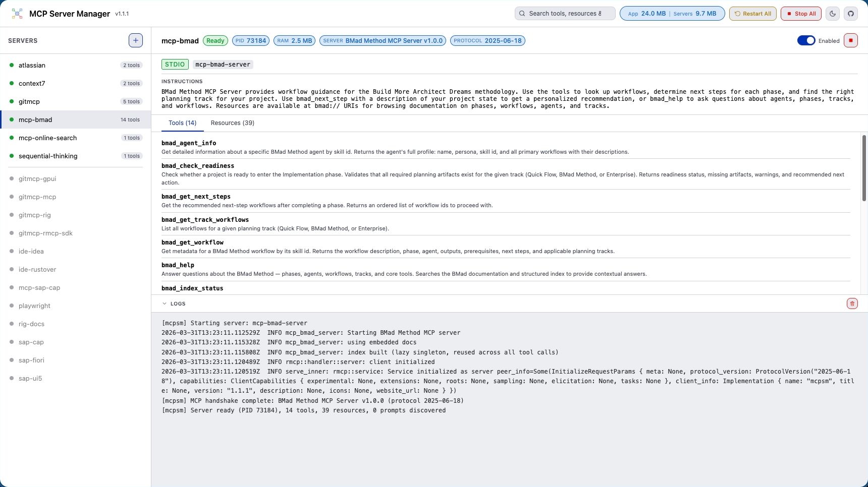The height and width of the screenshot is (487, 868).
Task: Disable the server via the Enabled toggle
Action: (806, 40)
